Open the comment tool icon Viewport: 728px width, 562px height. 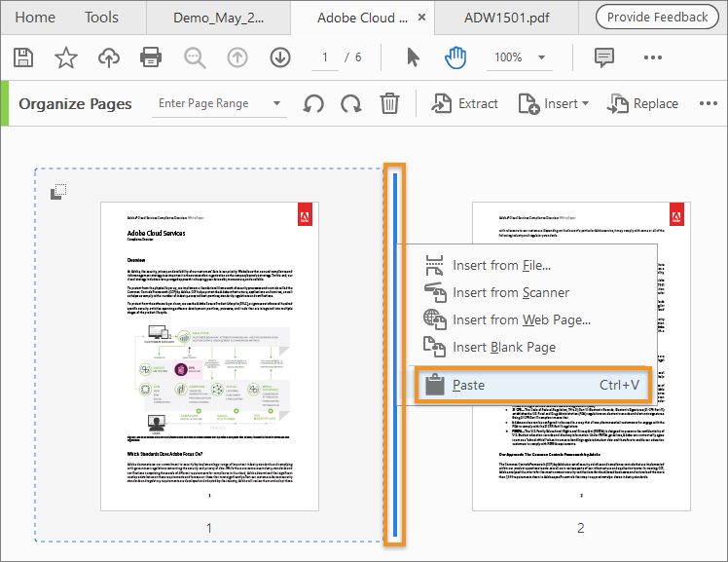pos(604,57)
